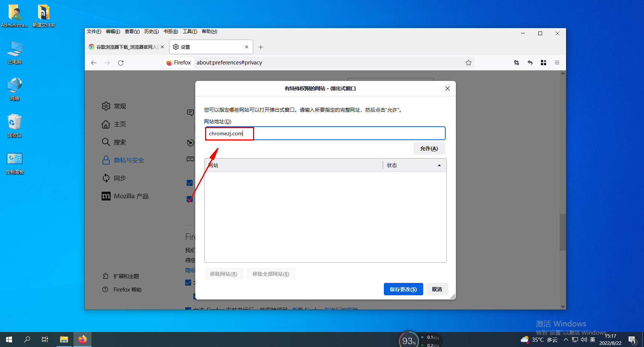Open 此电脑 desktop icon
This screenshot has width=644, height=347.
[15, 53]
